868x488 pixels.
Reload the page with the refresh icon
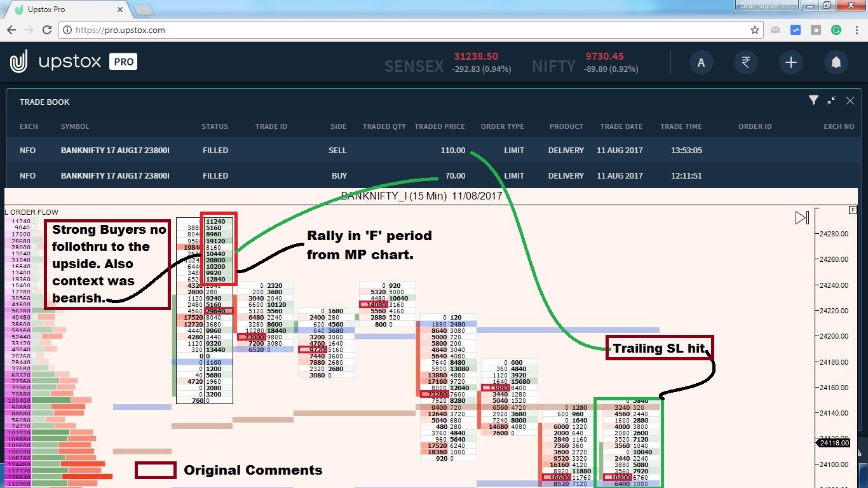pos(47,30)
